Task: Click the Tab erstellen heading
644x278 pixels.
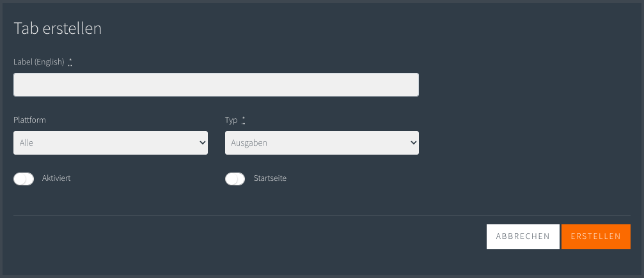Action: (x=58, y=29)
